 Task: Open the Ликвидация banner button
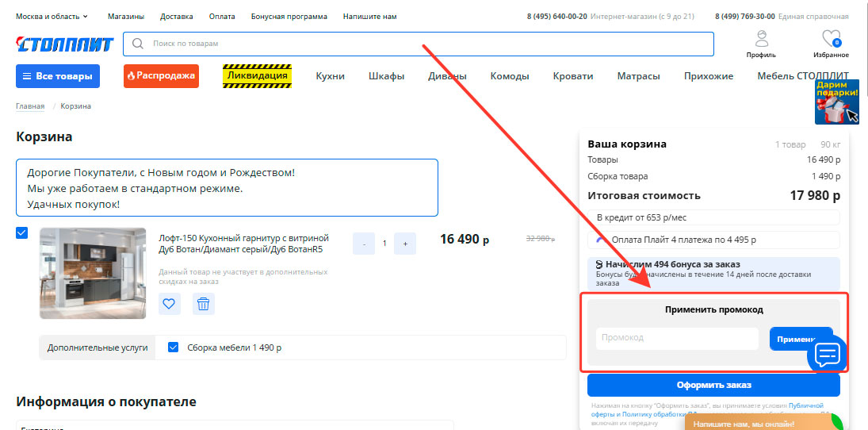point(258,76)
